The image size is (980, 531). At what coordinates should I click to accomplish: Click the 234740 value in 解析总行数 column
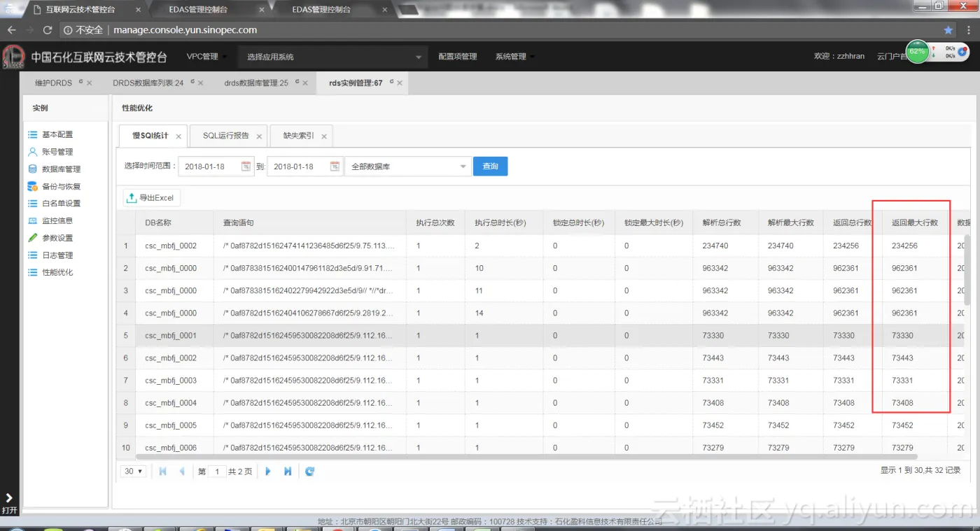pos(715,246)
